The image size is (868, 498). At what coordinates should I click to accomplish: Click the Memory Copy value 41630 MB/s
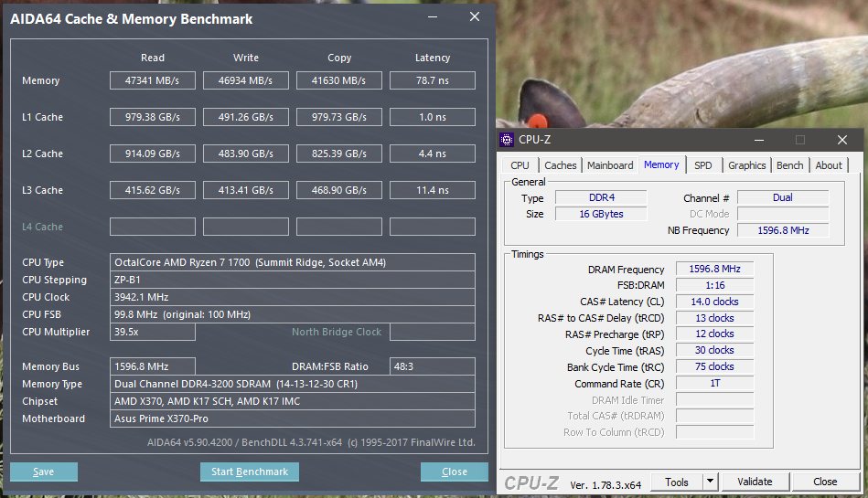tap(338, 80)
